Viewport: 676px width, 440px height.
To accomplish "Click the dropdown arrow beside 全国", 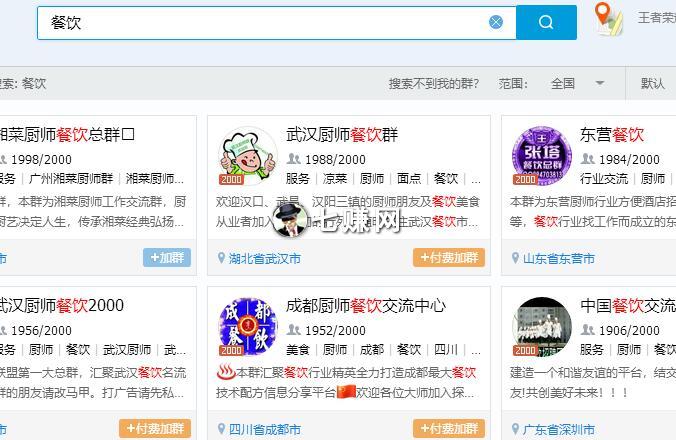I will (600, 83).
